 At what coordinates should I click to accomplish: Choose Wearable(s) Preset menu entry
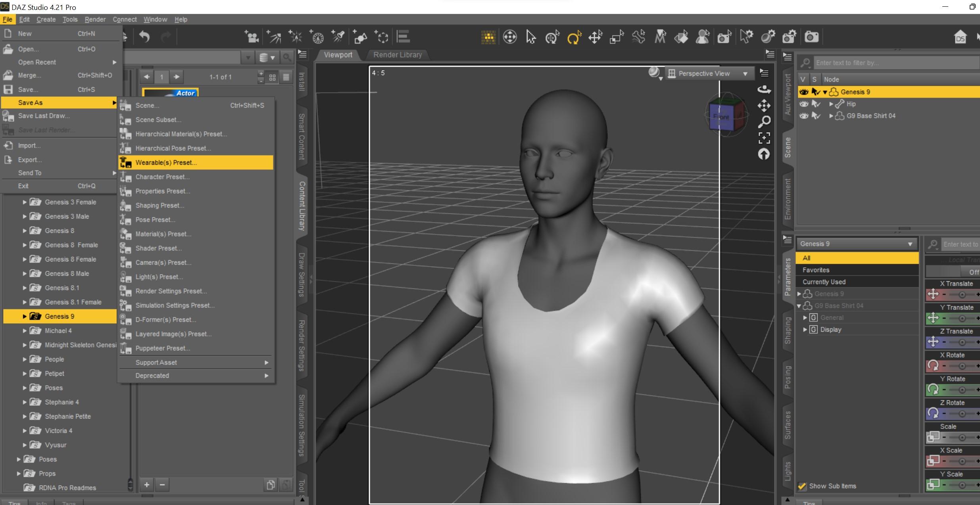166,163
